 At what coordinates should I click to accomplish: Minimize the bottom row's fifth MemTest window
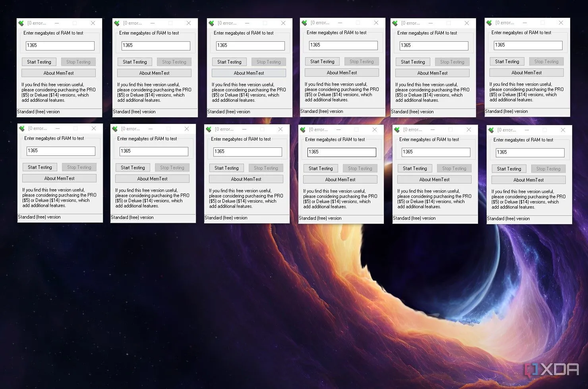(432, 130)
